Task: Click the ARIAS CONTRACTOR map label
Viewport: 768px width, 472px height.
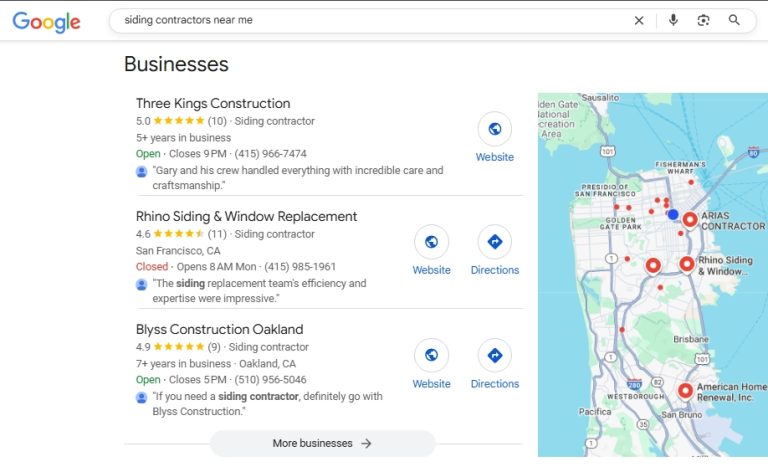Action: coord(733,221)
